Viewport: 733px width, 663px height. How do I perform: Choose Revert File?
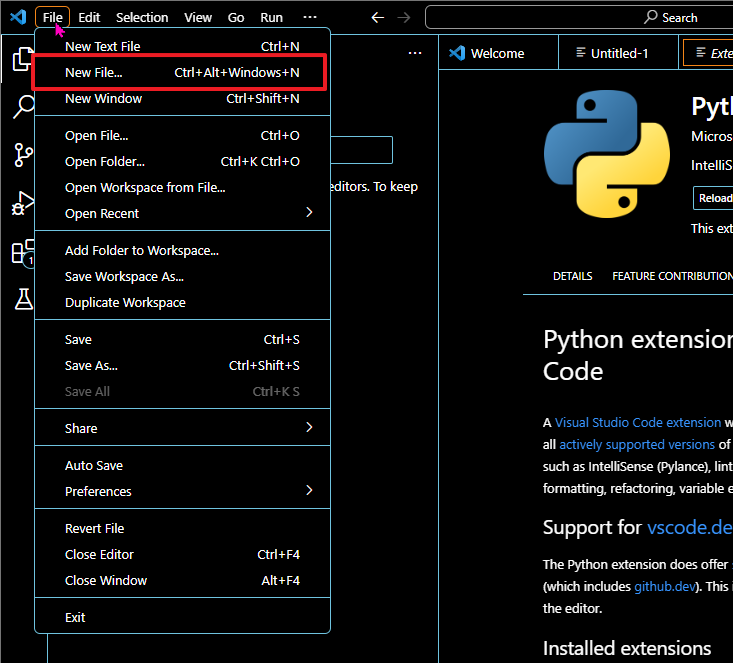(182, 528)
